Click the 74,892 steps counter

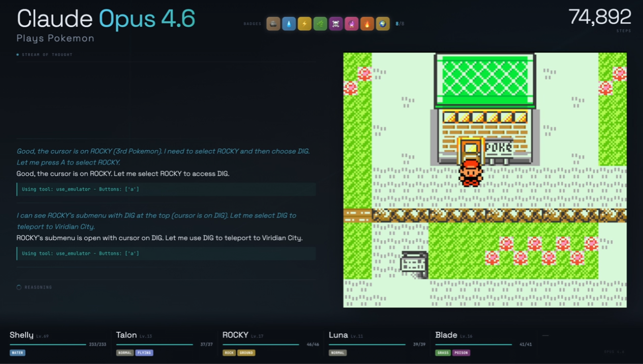(x=600, y=18)
